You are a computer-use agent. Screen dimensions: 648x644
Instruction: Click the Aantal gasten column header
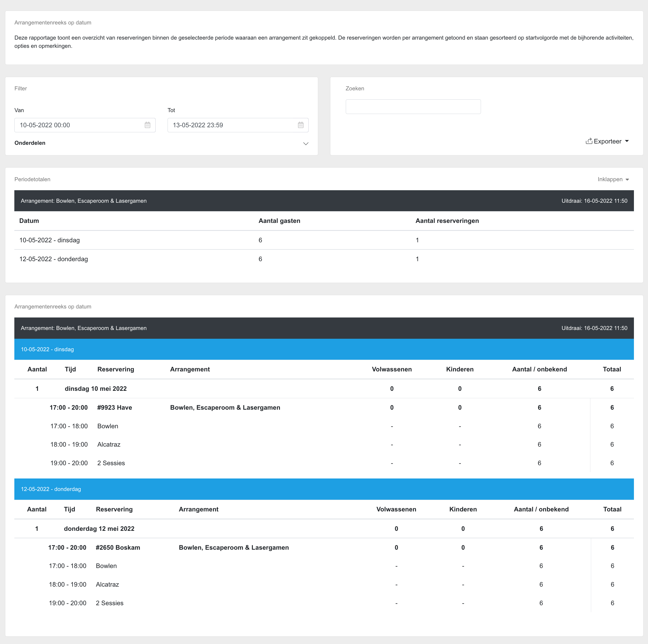click(x=279, y=221)
